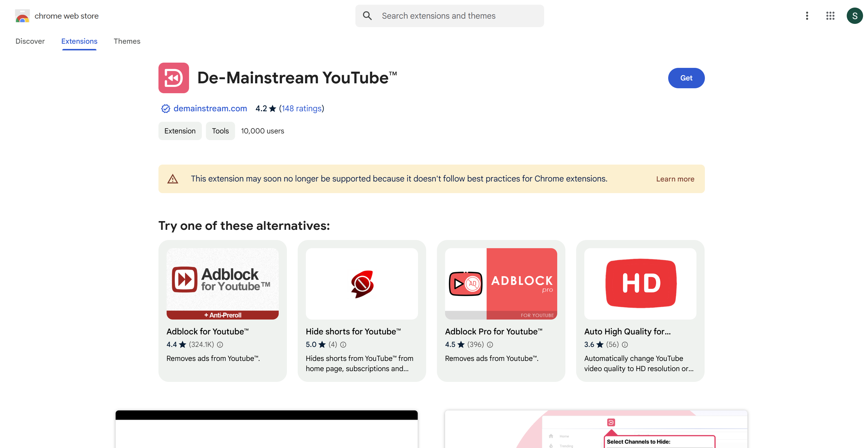This screenshot has width=868, height=448.
Task: Click star icon on Auto High Quality card
Action: tap(600, 345)
